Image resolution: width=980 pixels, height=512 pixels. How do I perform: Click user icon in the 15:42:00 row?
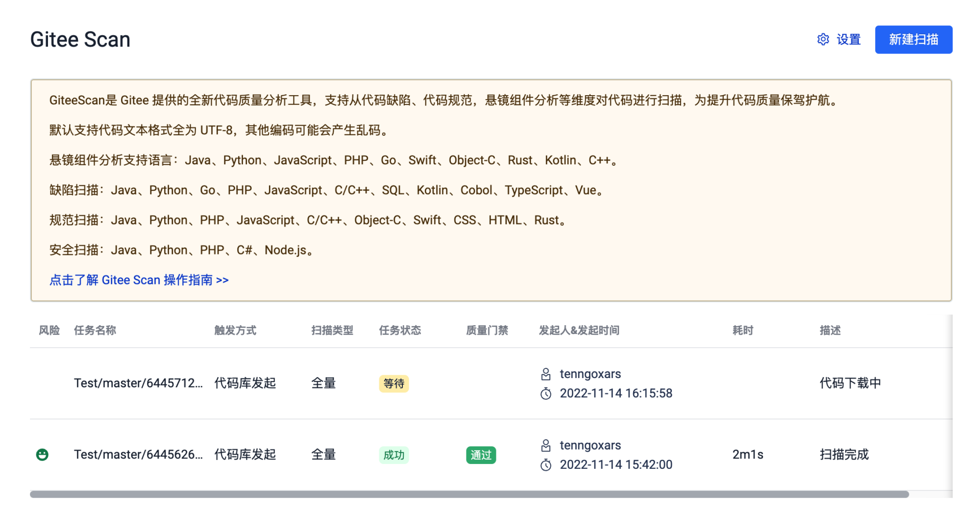[546, 445]
